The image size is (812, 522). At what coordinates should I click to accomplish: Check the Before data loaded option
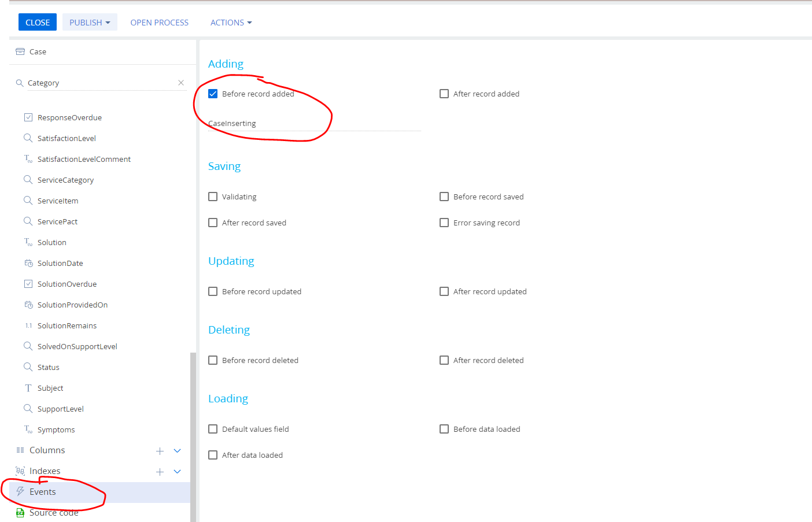444,429
